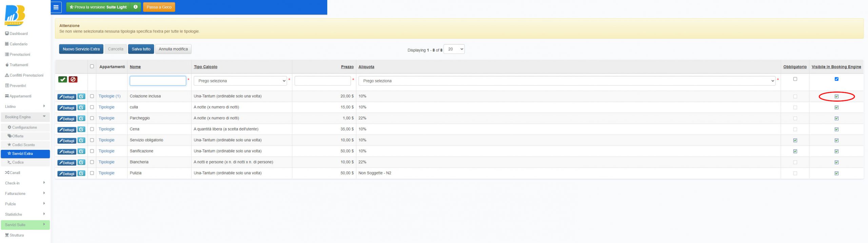Cancel new row with red ban icon
The image size is (868, 243).
(73, 79)
